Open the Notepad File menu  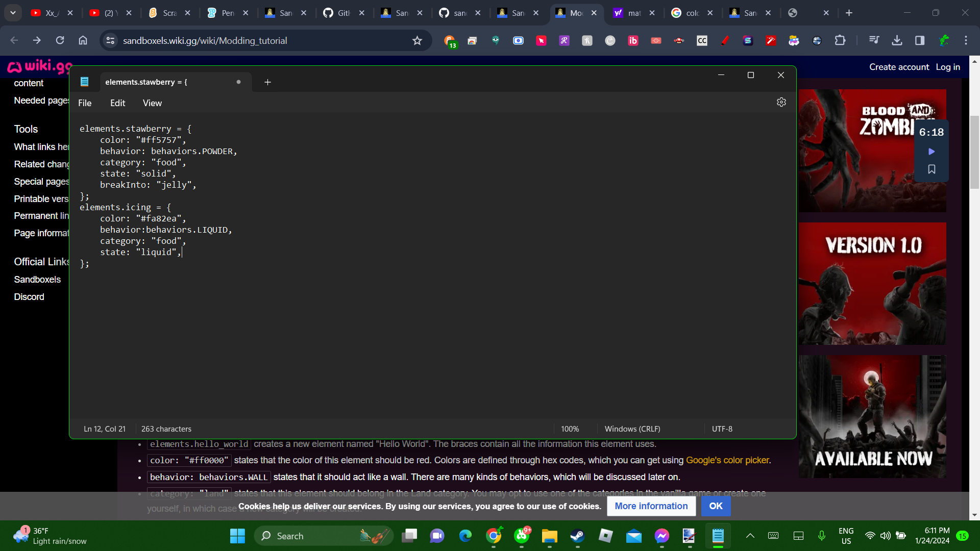point(85,103)
